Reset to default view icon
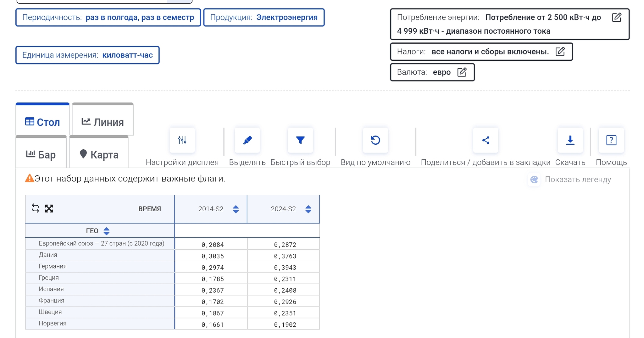Screen dimensions: 644x338 tap(375, 140)
